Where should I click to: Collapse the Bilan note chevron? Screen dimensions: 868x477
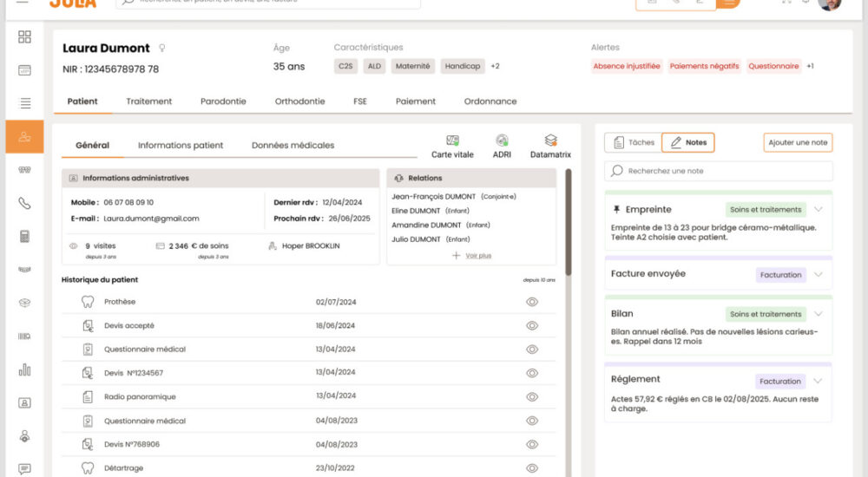pyautogui.click(x=819, y=314)
